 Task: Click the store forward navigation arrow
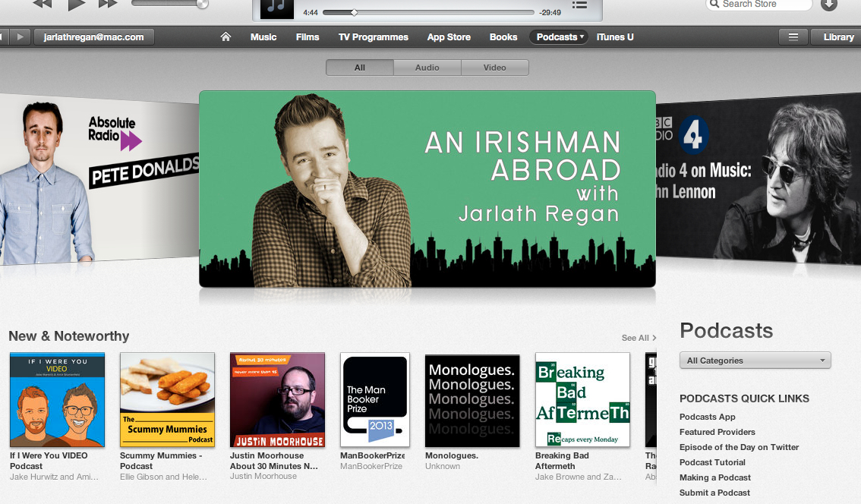pos(20,36)
